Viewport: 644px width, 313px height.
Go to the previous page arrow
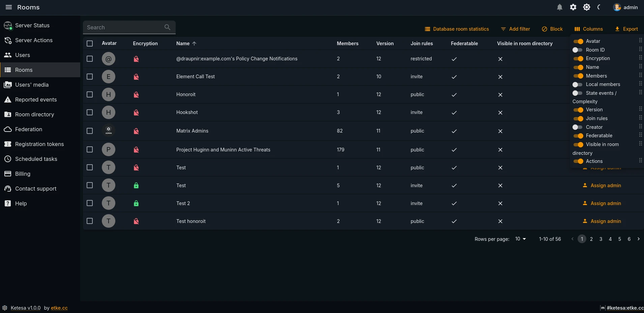[x=573, y=239]
